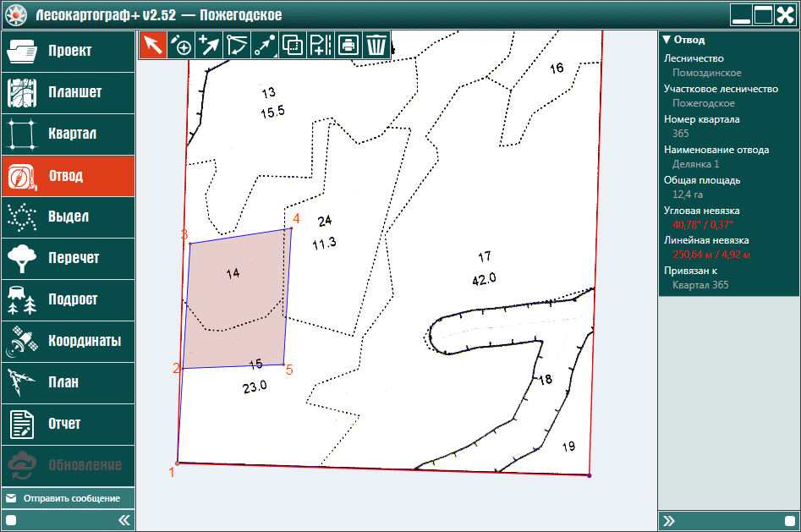Click the Квартал 365 binding value
The height and width of the screenshot is (532, 801).
pos(700,285)
